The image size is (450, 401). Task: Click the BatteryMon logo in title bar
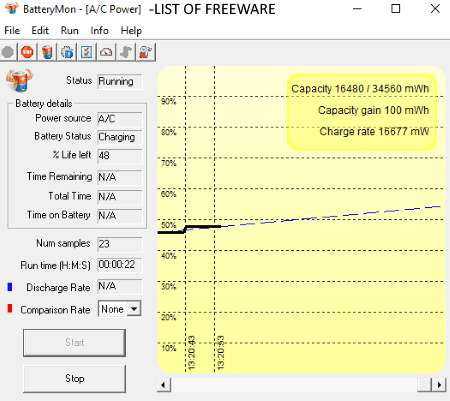pyautogui.click(x=11, y=8)
